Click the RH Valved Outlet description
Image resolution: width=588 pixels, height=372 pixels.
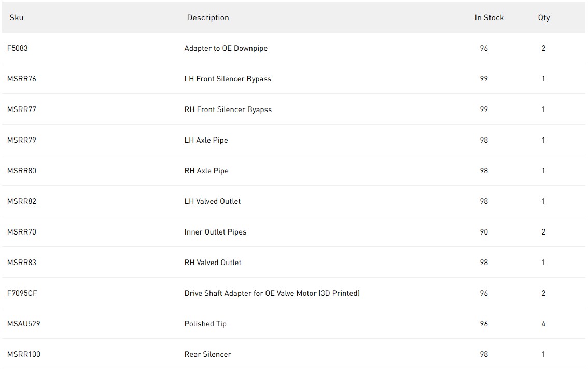pyautogui.click(x=213, y=263)
